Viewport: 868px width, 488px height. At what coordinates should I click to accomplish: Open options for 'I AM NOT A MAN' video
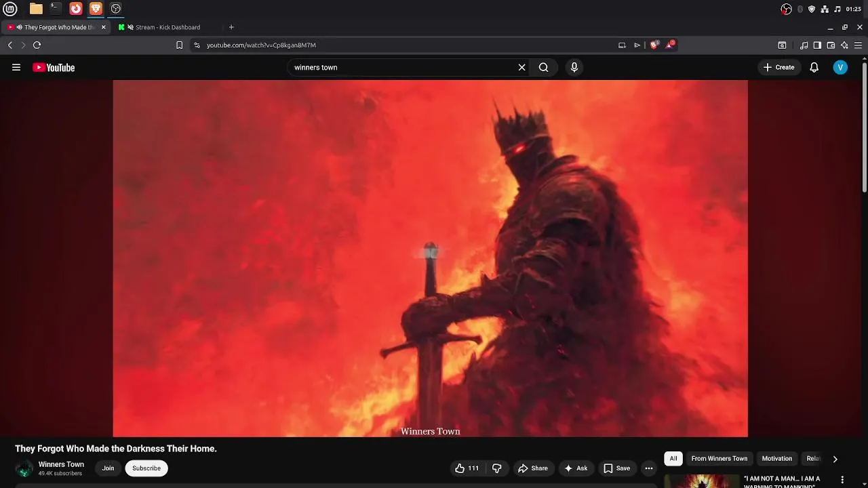(841, 480)
